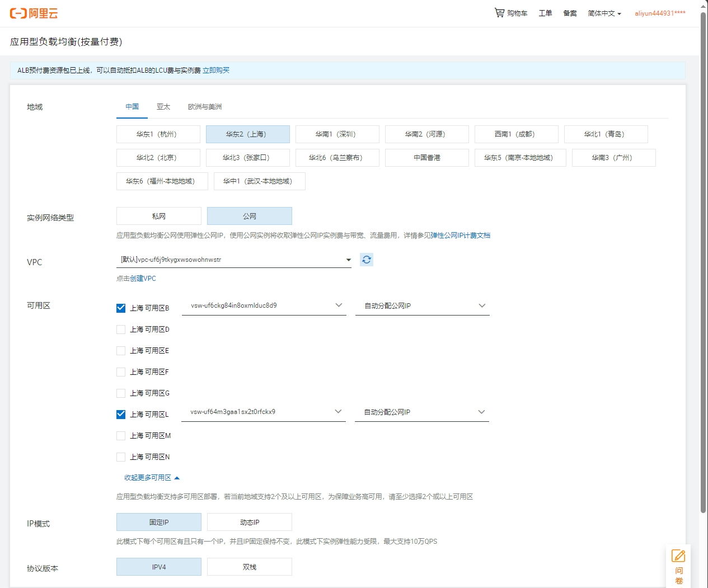708x588 pixels.
Task: Uncheck the 上海 可用区L checkbox
Action: (x=121, y=415)
